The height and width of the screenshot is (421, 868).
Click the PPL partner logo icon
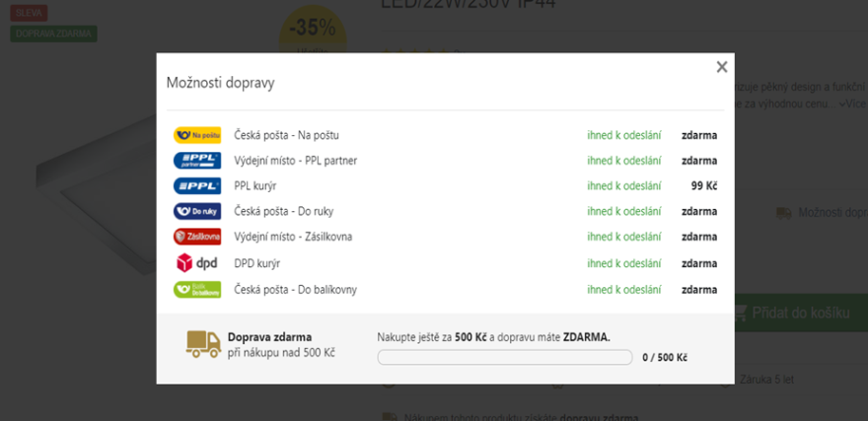[x=197, y=161]
